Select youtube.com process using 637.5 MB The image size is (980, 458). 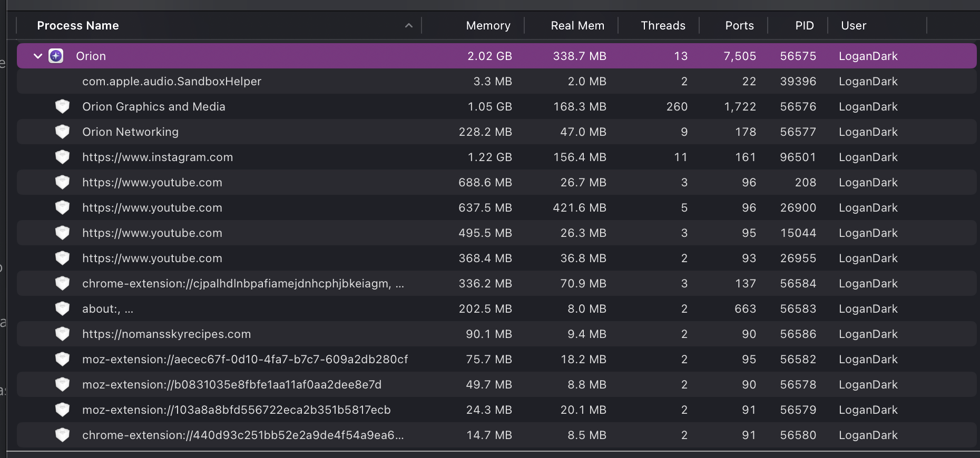pos(496,207)
